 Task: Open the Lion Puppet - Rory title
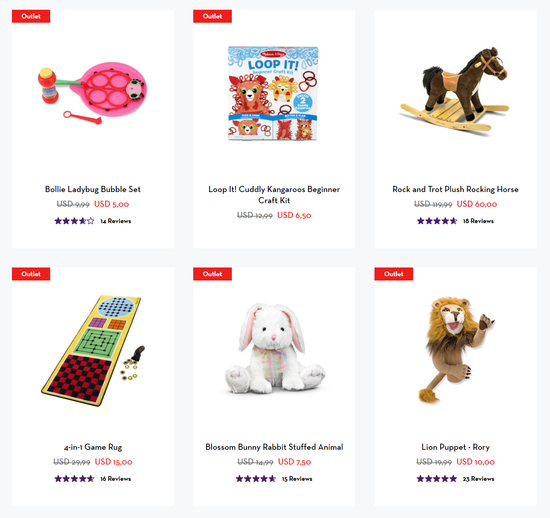[455, 447]
